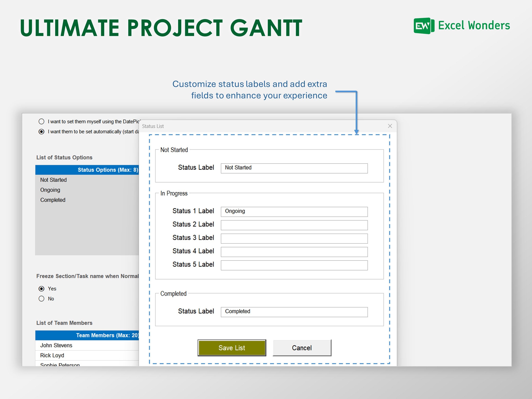Click the empty Status 2 Label field
This screenshot has width=532, height=399.
[x=294, y=225]
